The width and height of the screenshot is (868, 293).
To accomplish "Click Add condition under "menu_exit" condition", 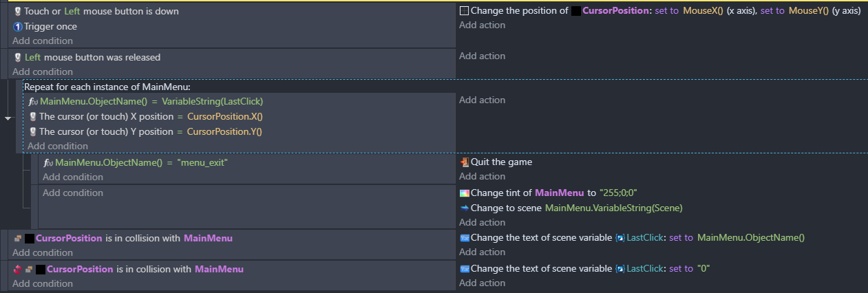I will [x=73, y=177].
